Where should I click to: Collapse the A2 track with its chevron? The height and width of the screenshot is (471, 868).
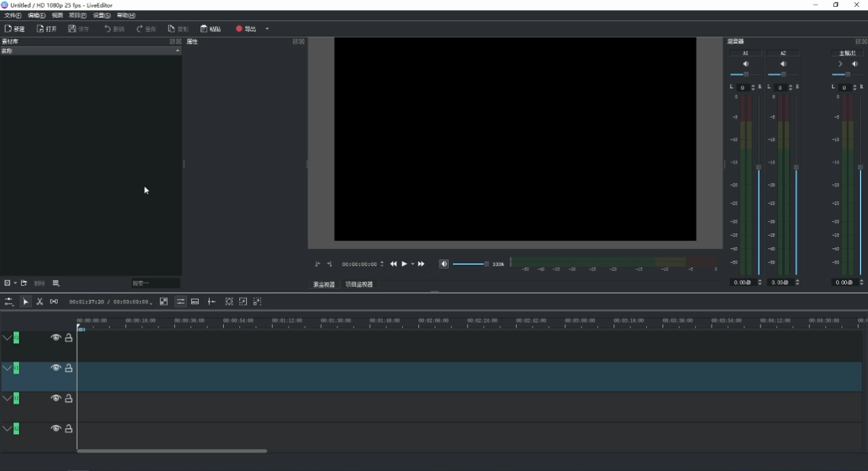pyautogui.click(x=7, y=429)
